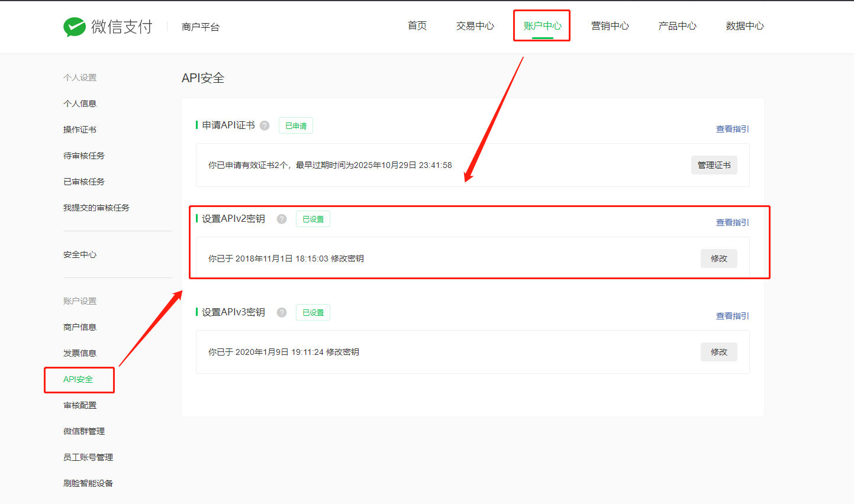Select the 账户中心 tab
854x504 pixels.
(542, 26)
